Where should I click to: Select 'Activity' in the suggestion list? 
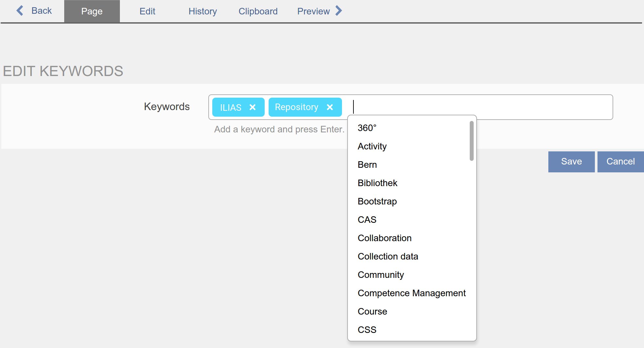point(372,146)
